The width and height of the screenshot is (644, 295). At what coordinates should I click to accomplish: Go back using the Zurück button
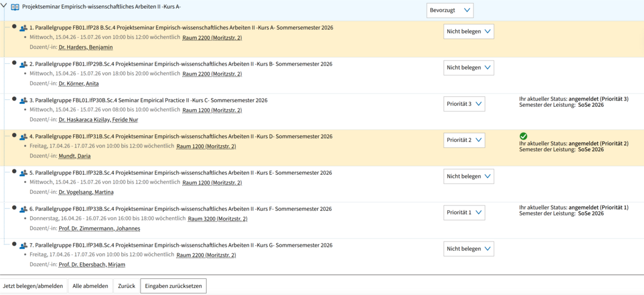click(126, 286)
